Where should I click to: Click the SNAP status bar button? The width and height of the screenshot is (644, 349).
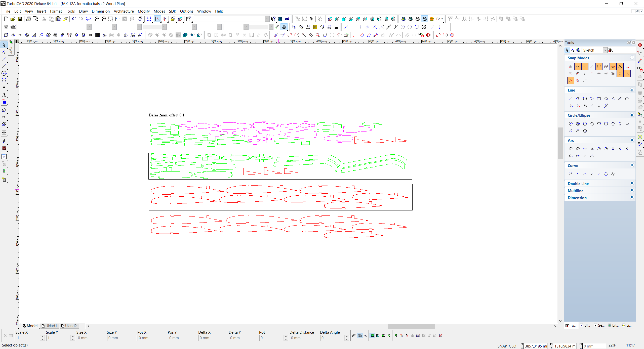coord(502,346)
